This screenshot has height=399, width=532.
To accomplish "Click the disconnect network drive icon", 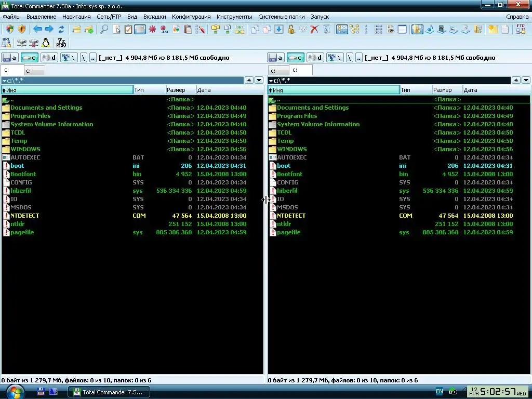I will click(34, 43).
